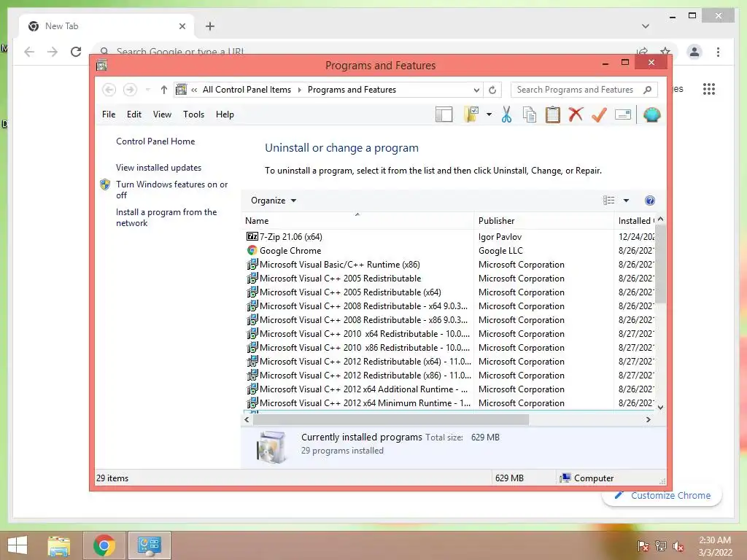The height and width of the screenshot is (560, 747).
Task: Click Install a program from the network
Action: coord(166,217)
